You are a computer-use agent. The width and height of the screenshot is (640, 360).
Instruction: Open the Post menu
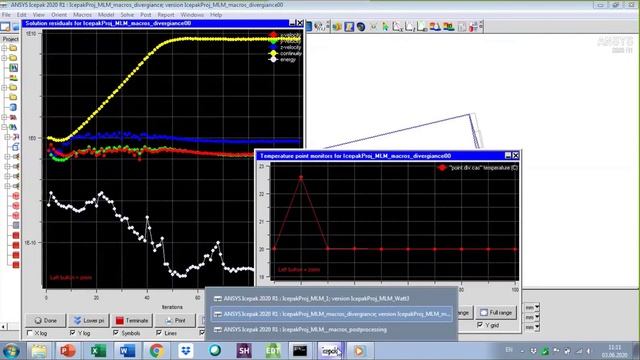(x=146, y=15)
